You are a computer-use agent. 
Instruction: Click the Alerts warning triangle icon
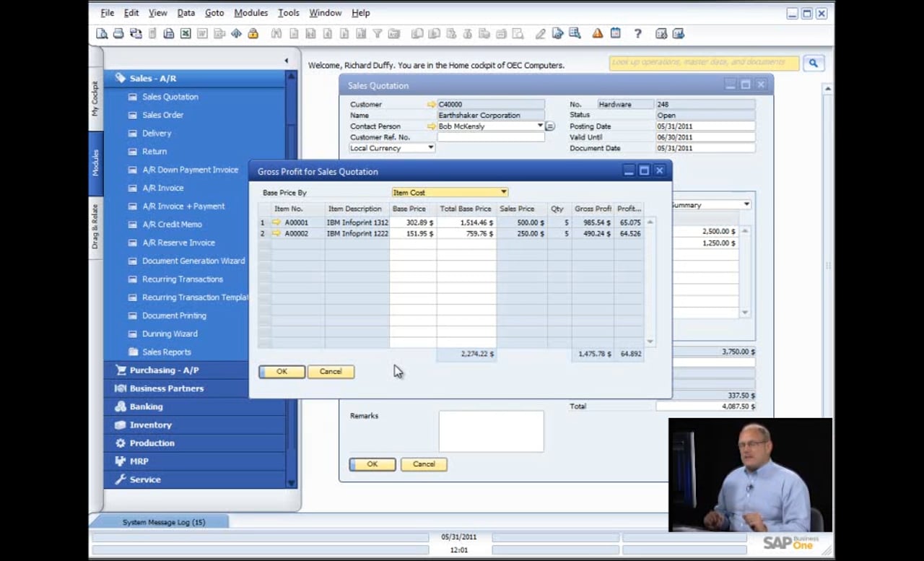tap(598, 33)
